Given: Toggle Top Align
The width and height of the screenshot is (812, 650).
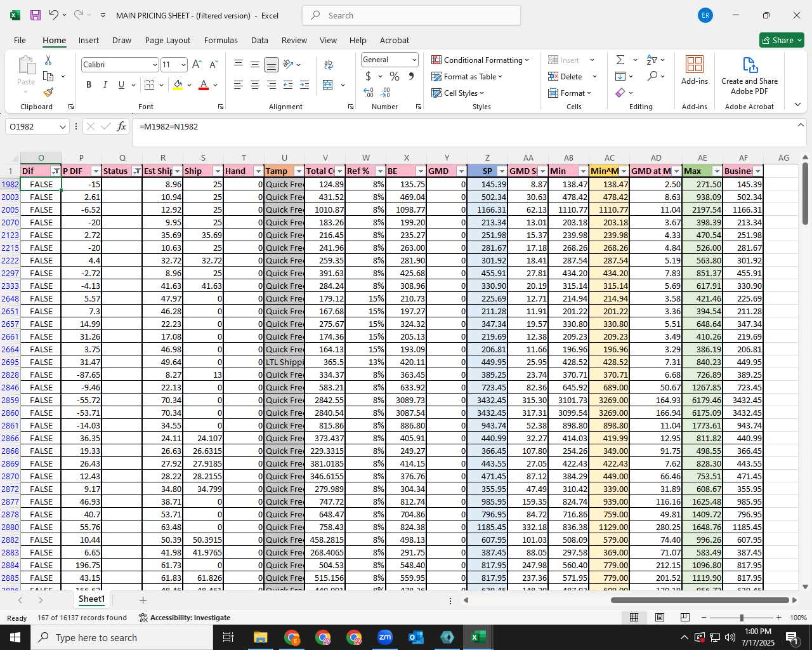Looking at the screenshot, I should (239, 65).
